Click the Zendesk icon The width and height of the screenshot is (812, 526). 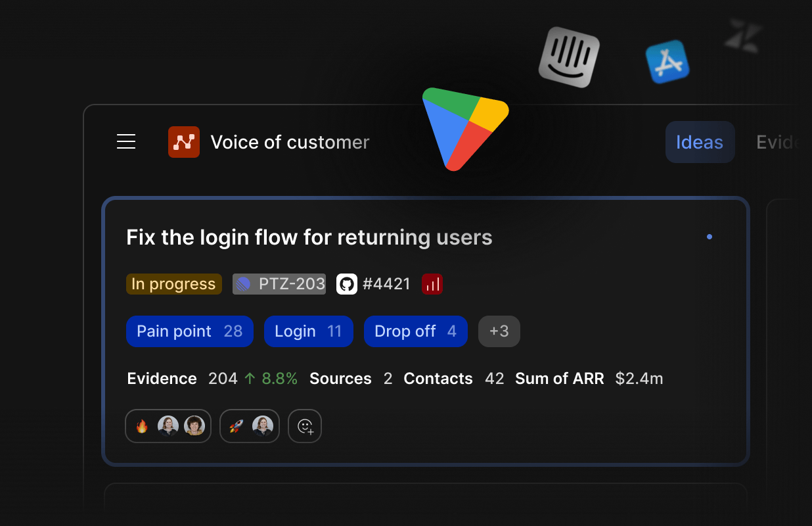(743, 35)
